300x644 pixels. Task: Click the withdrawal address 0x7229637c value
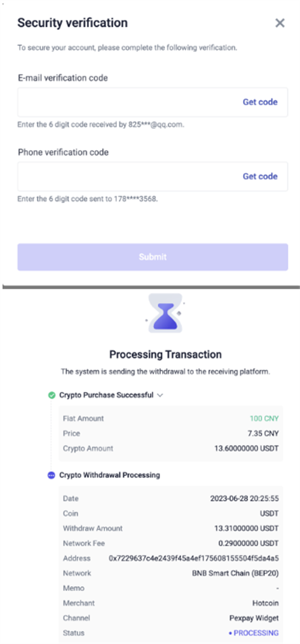194,558
